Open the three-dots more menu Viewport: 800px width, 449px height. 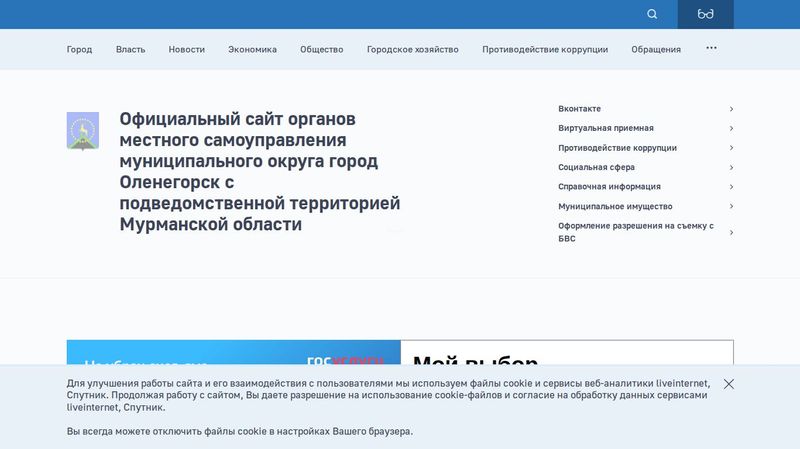coord(711,48)
